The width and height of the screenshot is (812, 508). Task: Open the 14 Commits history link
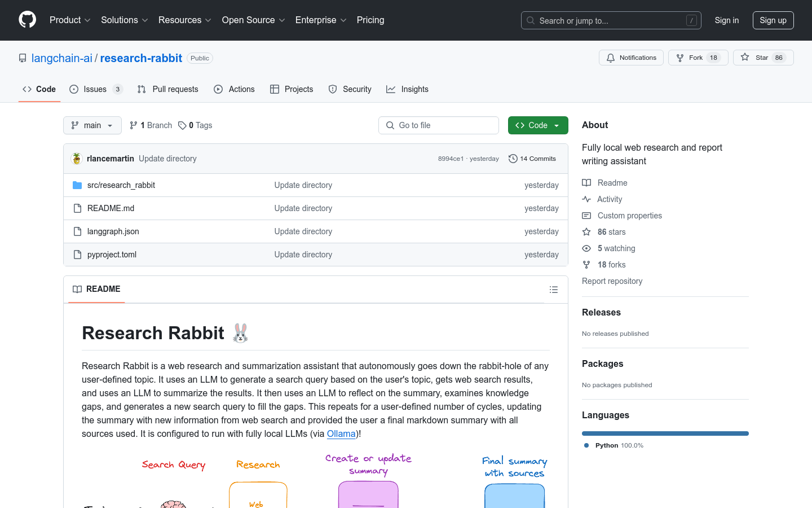(x=532, y=159)
